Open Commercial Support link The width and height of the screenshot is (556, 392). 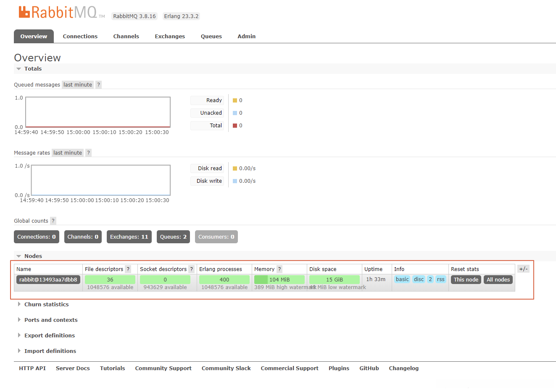coord(290,368)
